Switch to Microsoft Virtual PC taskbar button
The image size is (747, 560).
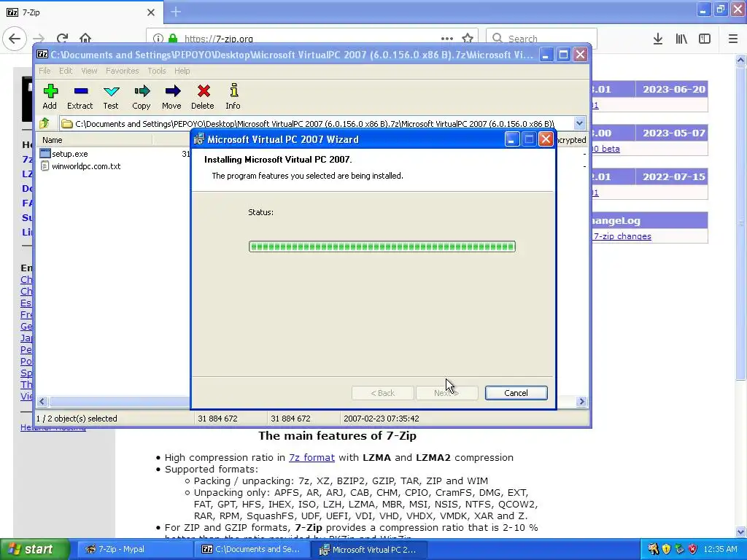[369, 549]
